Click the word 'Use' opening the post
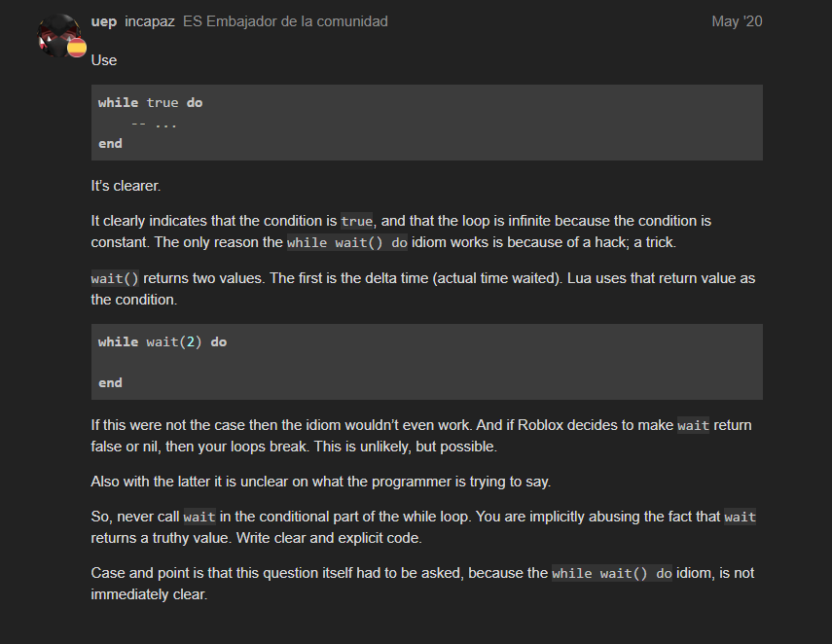Viewport: 832px width, 644px height. [103, 60]
